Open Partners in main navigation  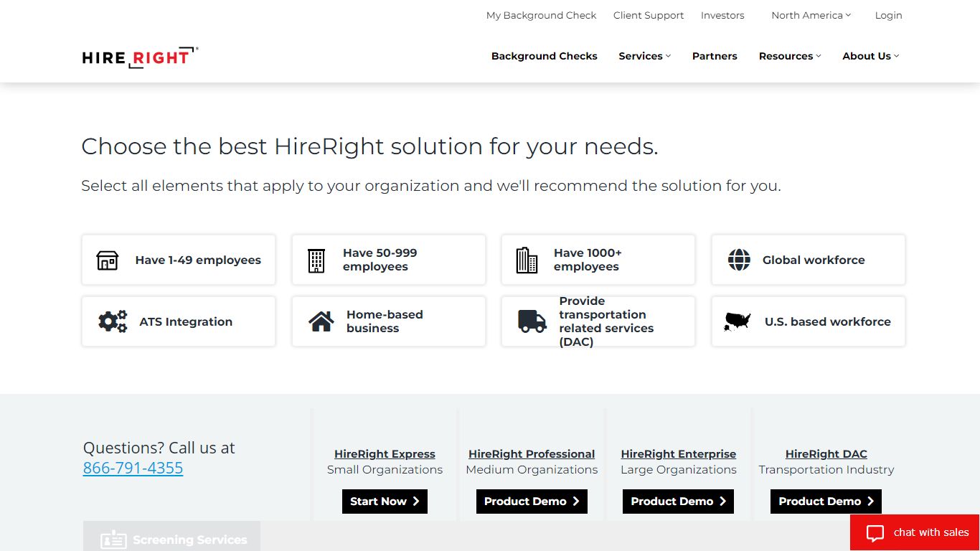coord(715,56)
